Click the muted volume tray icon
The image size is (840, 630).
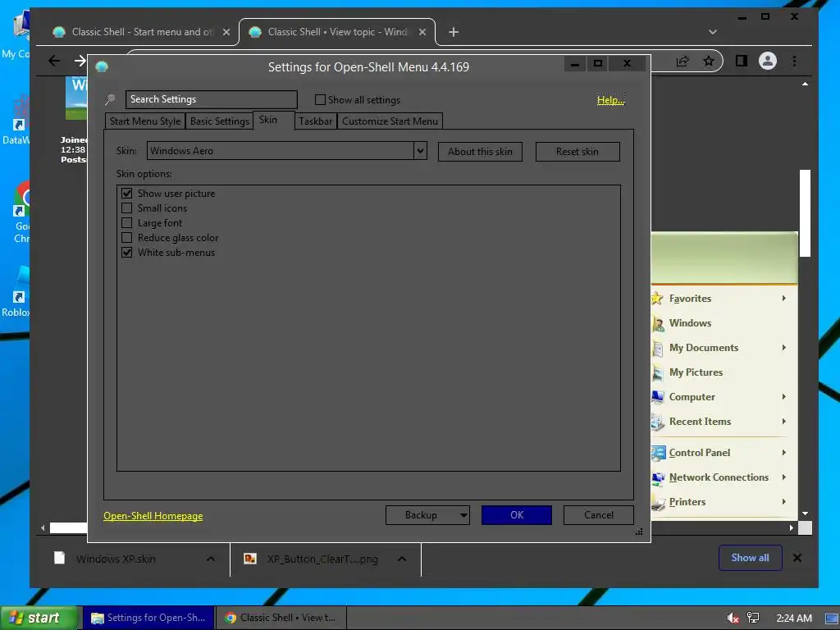[x=733, y=618]
